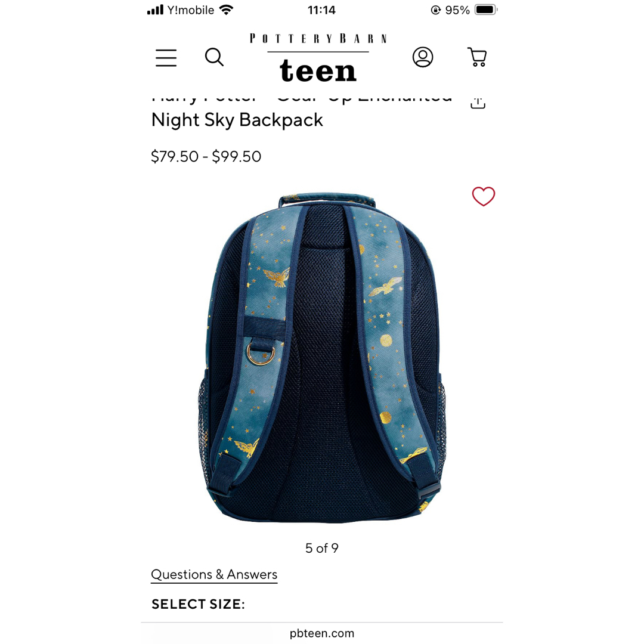Viewport: 644px width, 644px height.
Task: Open the Questions & Answers link
Action: [x=214, y=574]
